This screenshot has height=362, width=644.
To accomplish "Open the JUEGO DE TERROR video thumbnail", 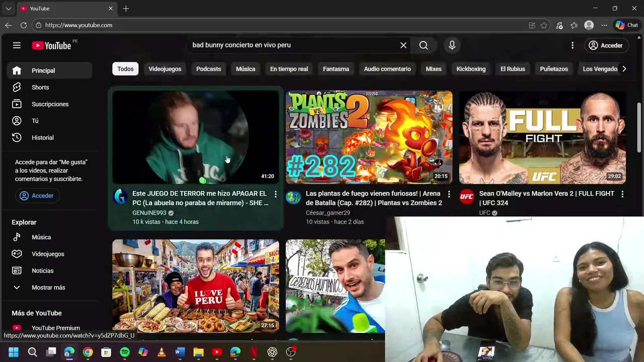I will tap(196, 137).
